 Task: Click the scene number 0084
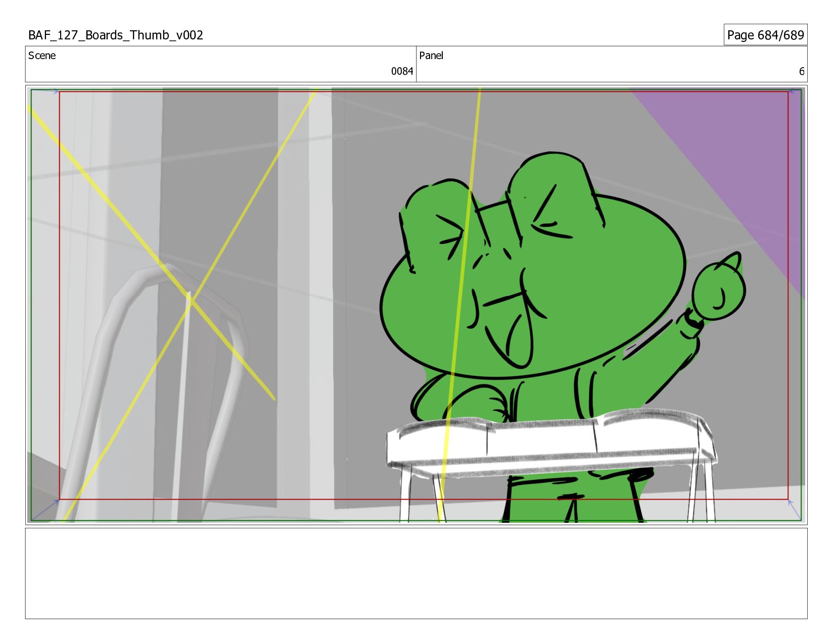402,71
